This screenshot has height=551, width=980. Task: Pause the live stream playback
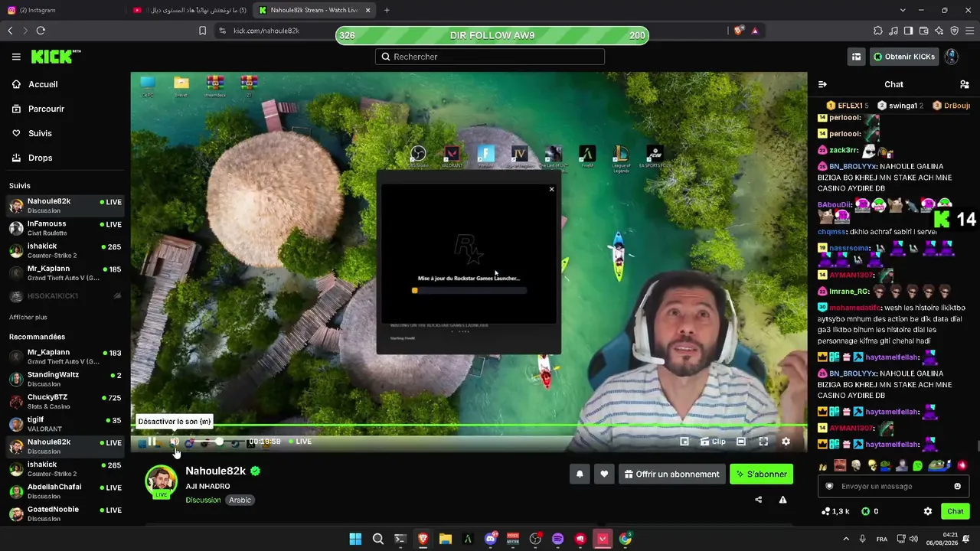pyautogui.click(x=152, y=442)
